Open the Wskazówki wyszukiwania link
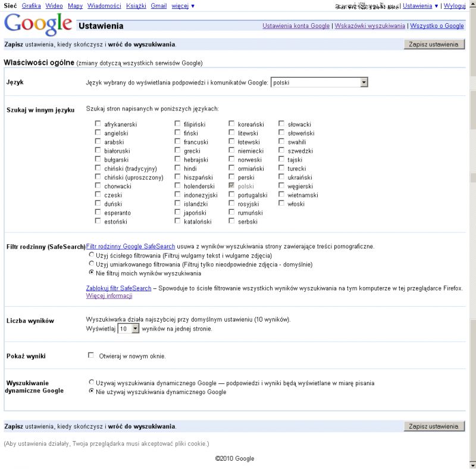This screenshot has height=469, width=476. click(x=369, y=26)
